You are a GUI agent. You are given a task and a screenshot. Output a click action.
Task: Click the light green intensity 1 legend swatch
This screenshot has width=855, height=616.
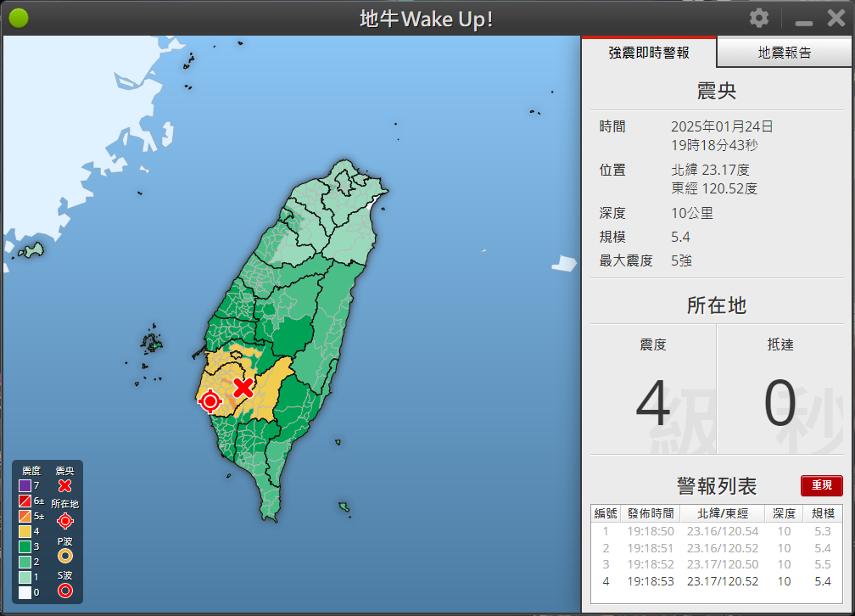25,577
